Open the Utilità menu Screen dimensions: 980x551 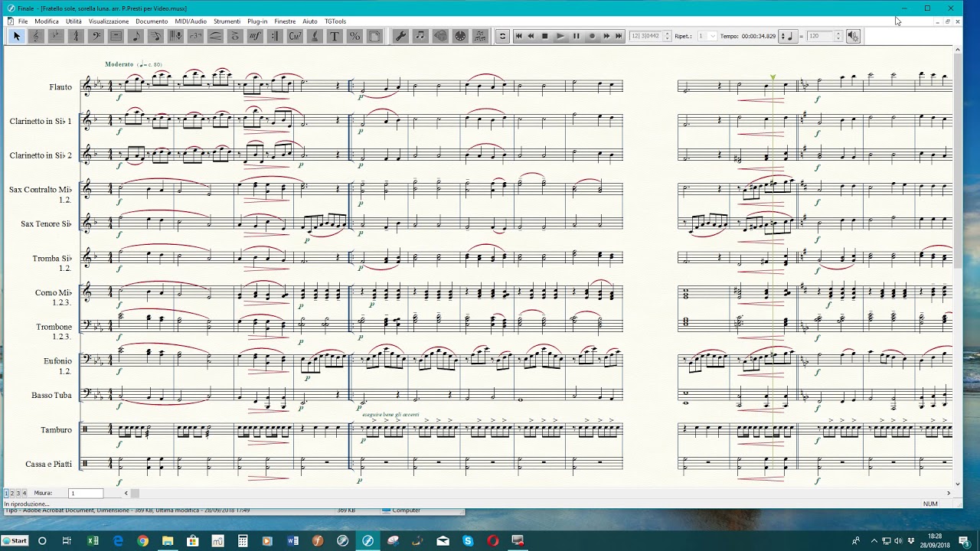coord(73,21)
